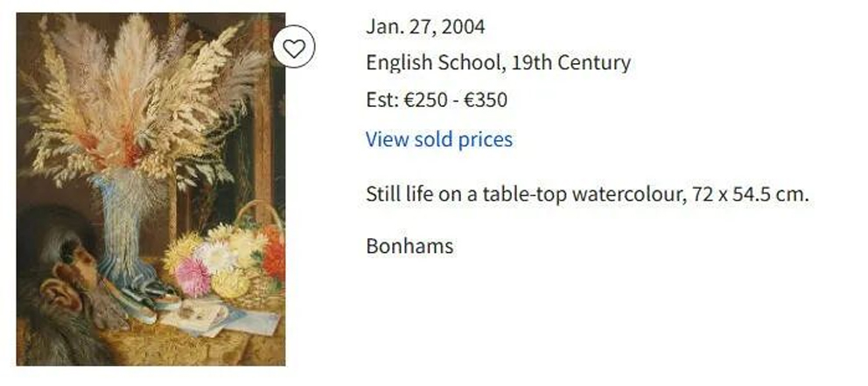Click the blue vase in the painting
The width and height of the screenshot is (868, 386).
(x=121, y=236)
